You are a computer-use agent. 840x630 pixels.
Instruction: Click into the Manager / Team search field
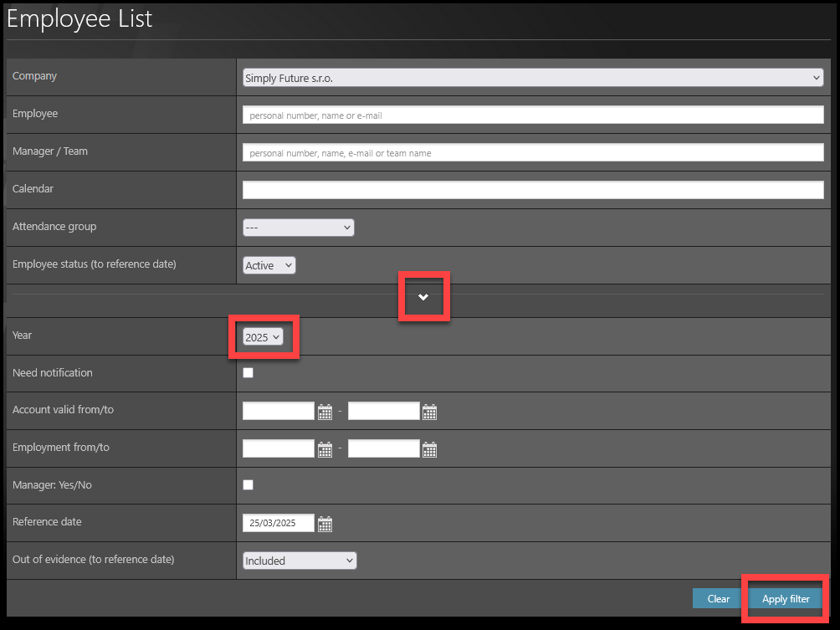tap(532, 153)
